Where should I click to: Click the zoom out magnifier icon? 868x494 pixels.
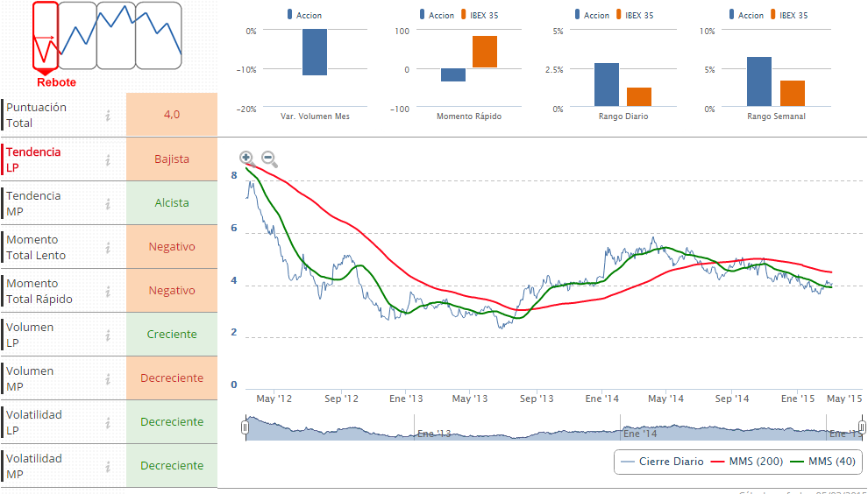tap(269, 159)
